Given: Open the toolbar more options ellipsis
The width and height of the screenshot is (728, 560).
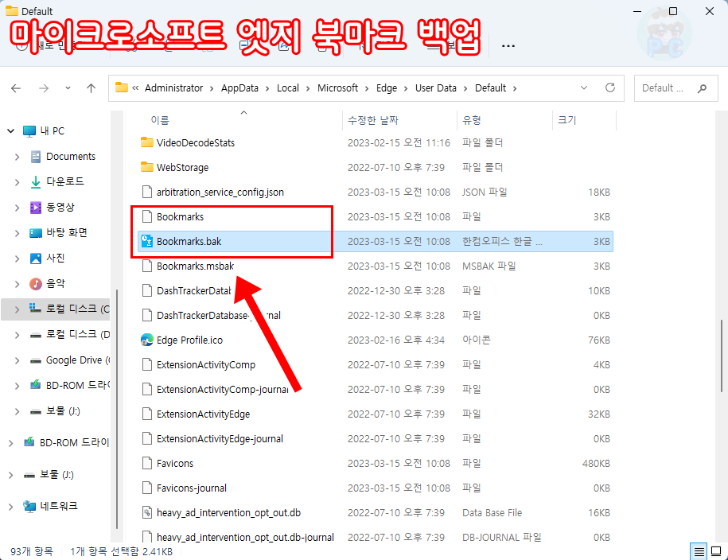Looking at the screenshot, I should (508, 46).
